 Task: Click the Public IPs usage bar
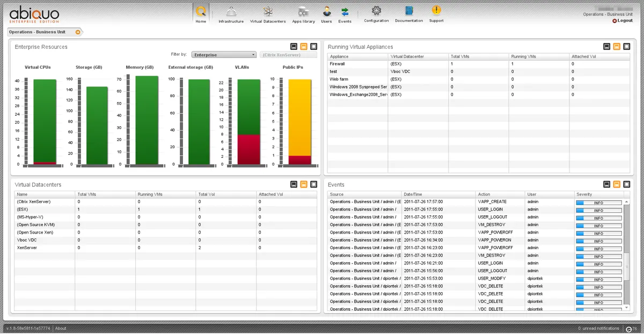pos(299,122)
